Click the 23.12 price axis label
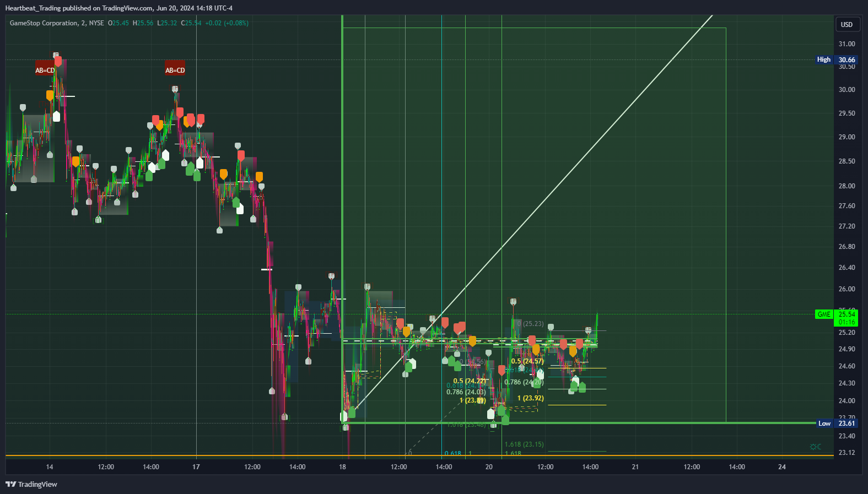This screenshot has width=868, height=494. point(847,453)
